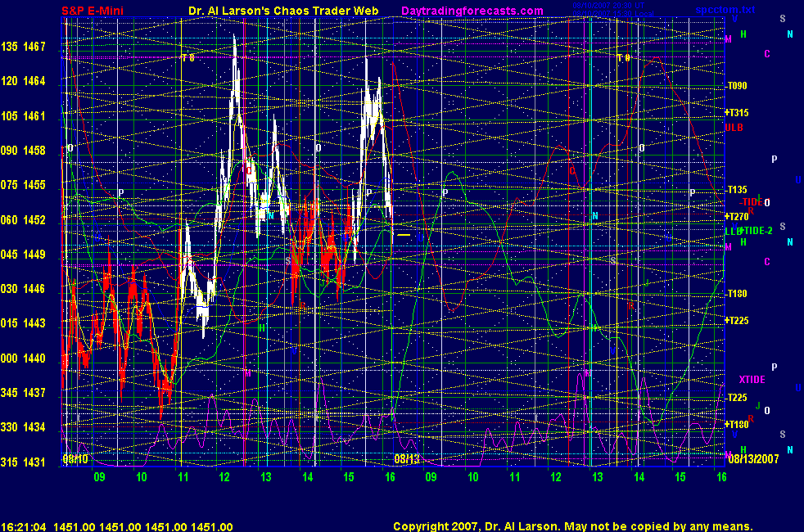Select the "015 1443" price axis label
The width and height of the screenshot is (804, 532).
pos(23,323)
